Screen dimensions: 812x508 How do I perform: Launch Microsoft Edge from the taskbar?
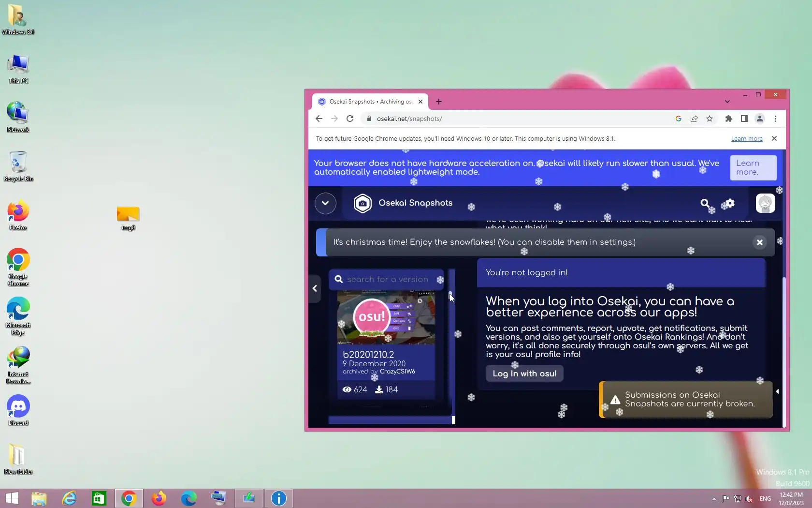click(x=189, y=498)
